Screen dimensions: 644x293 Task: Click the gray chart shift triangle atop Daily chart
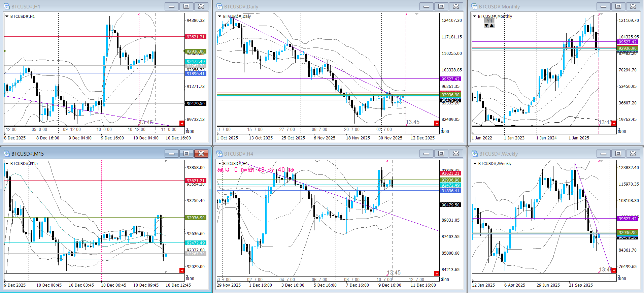tap(416, 14)
